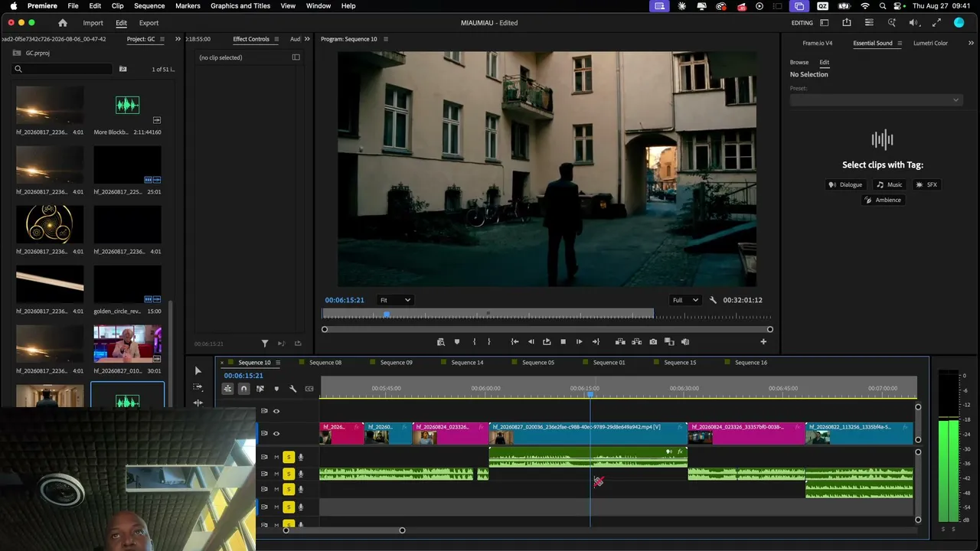The height and width of the screenshot is (551, 980).
Task: Open Sequence 10 timeline tab menu
Action: pos(278,363)
